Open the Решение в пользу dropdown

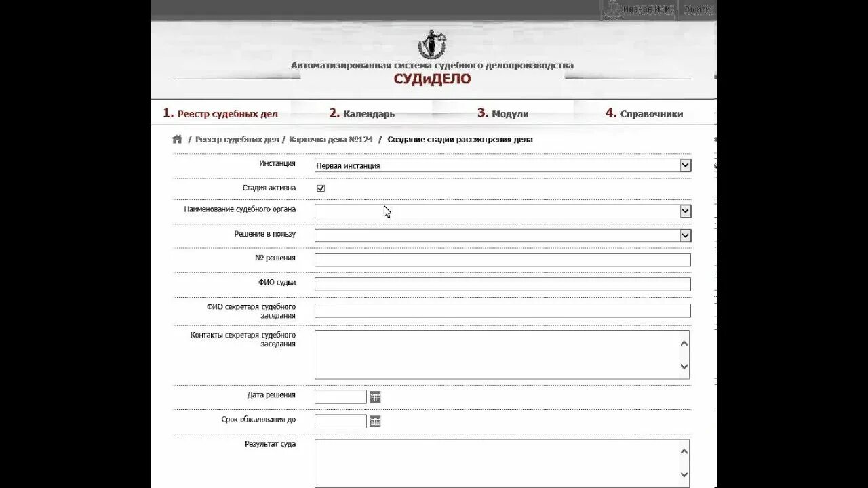click(x=502, y=235)
